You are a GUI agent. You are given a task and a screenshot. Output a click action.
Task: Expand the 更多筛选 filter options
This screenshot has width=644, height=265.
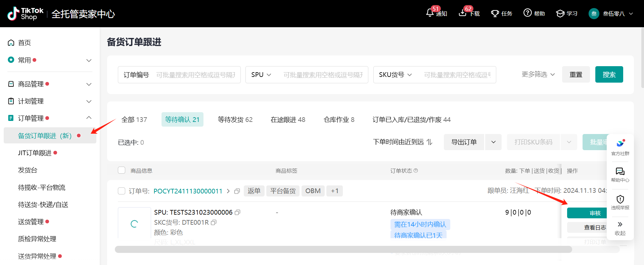click(538, 75)
